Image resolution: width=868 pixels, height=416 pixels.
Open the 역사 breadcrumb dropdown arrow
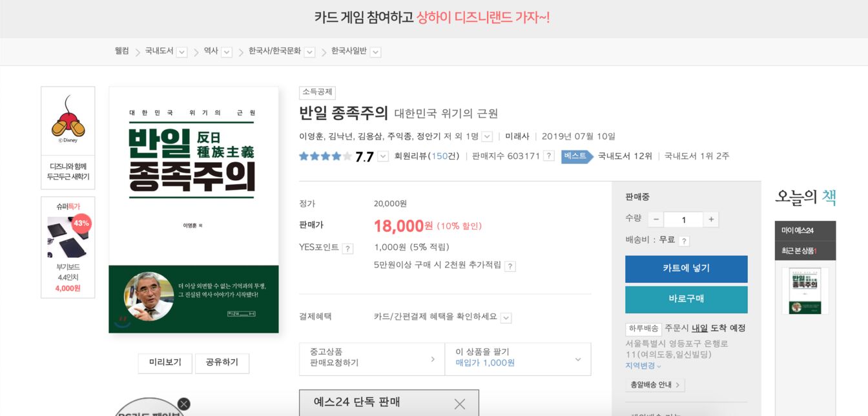point(227,52)
